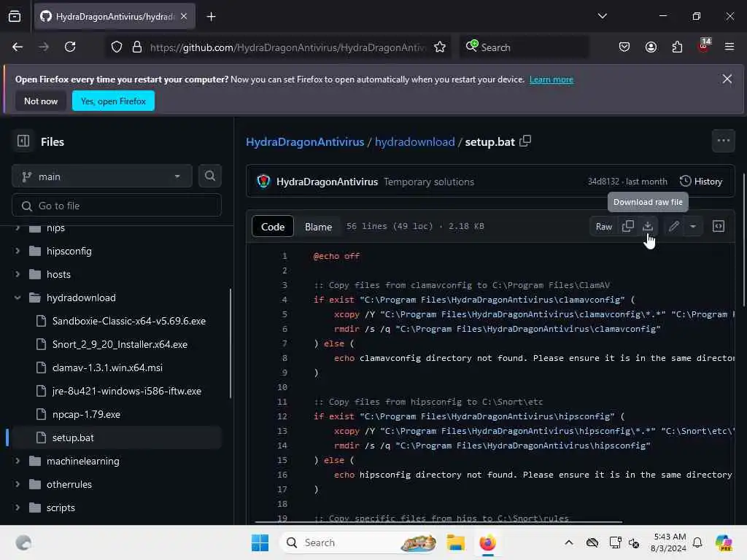This screenshot has height=560, width=747.
Task: Copy file path next to setup.bat
Action: 525,141
